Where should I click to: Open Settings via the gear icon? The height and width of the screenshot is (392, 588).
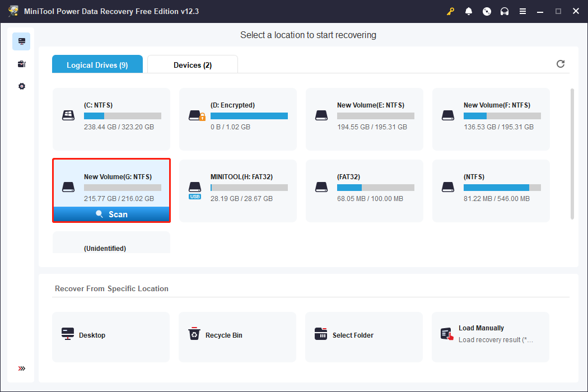[x=21, y=86]
